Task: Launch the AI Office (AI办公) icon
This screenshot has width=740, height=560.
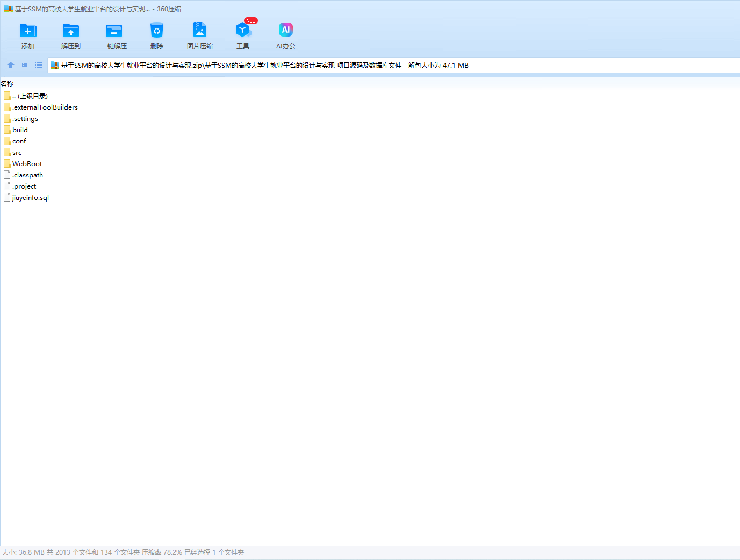Action: (x=286, y=31)
